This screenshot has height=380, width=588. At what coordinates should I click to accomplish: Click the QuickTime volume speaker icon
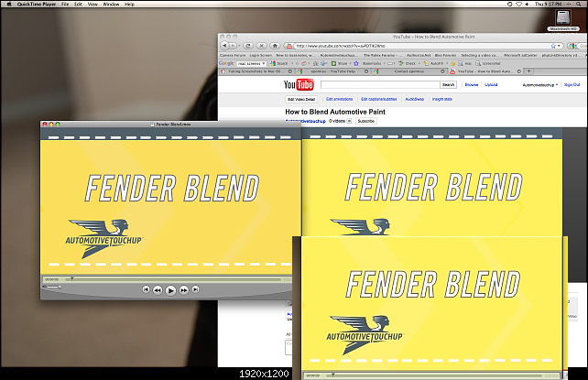pyautogui.click(x=44, y=287)
